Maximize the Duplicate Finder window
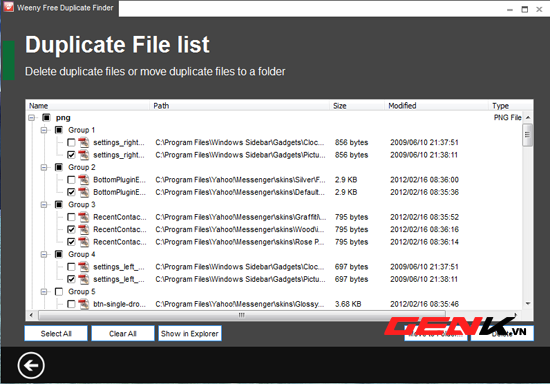This screenshot has height=384, width=550. pyautogui.click(x=524, y=9)
